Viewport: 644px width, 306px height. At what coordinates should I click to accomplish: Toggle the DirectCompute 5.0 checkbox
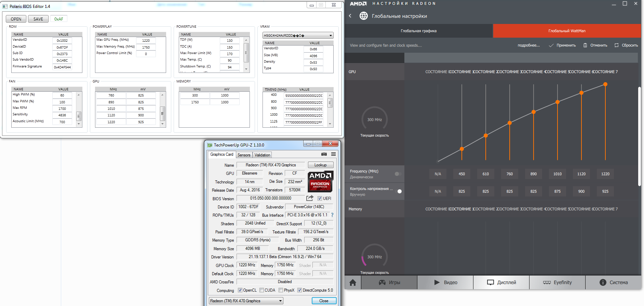299,290
